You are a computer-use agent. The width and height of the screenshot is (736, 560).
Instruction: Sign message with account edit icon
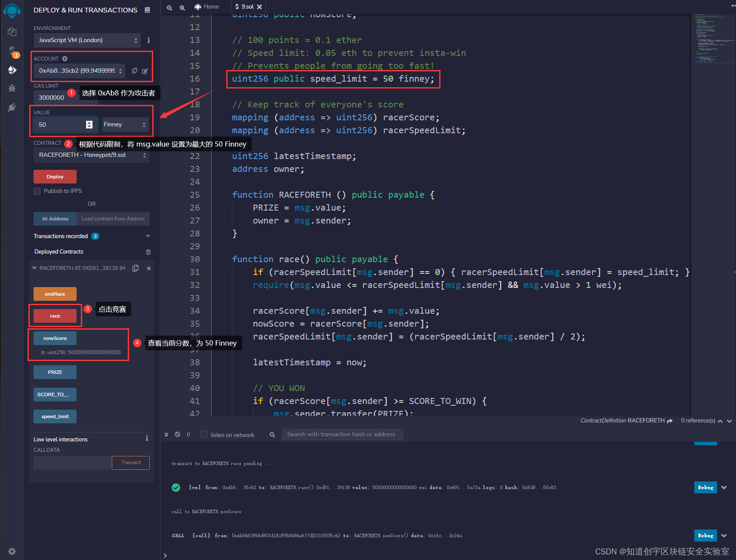(145, 71)
